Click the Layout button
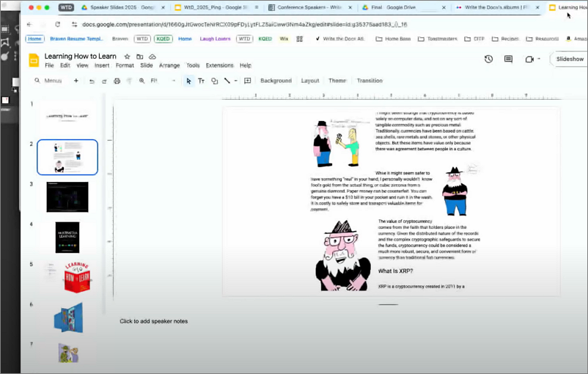This screenshot has width=588, height=374. 310,81
